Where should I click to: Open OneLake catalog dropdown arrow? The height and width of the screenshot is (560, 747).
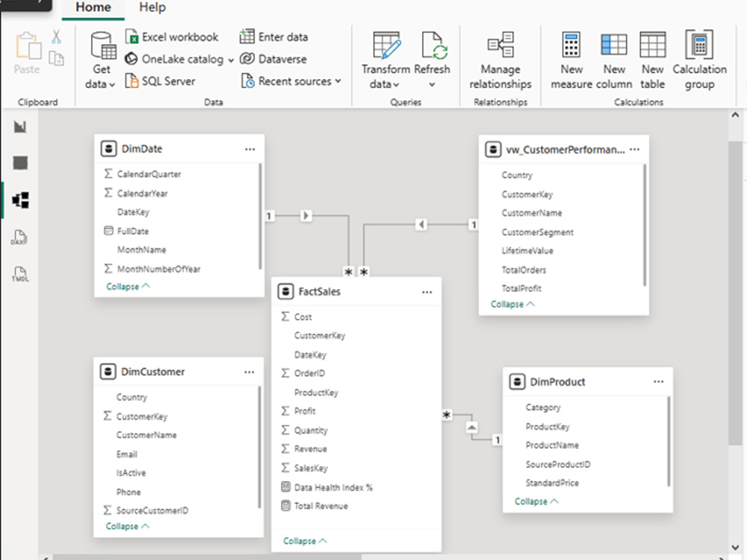[231, 60]
